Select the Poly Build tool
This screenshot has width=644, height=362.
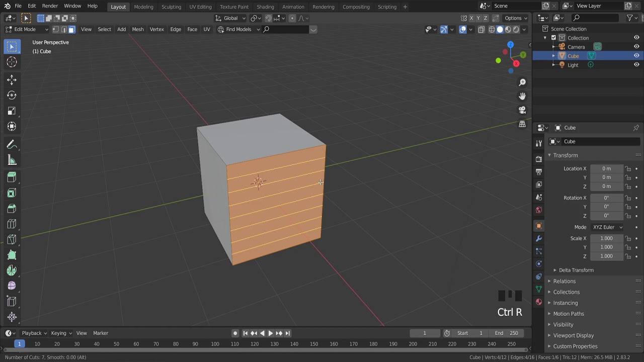(x=12, y=255)
